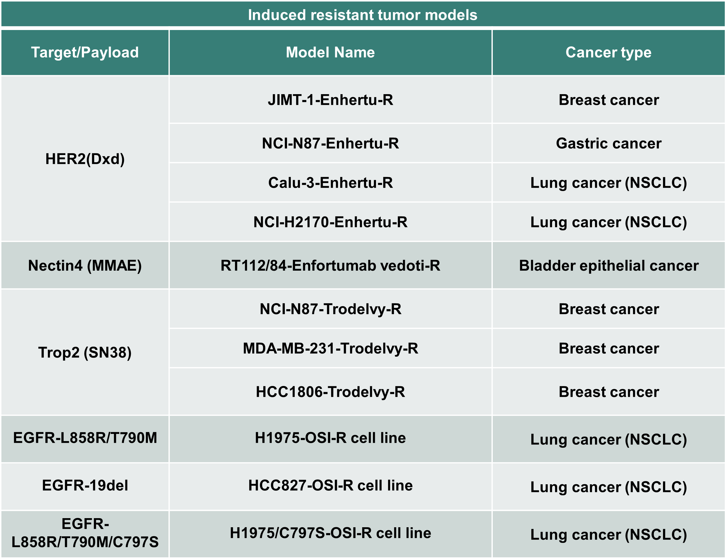Select the Calu-3-Enhertu-R model cell
The image size is (728, 560).
(330, 183)
